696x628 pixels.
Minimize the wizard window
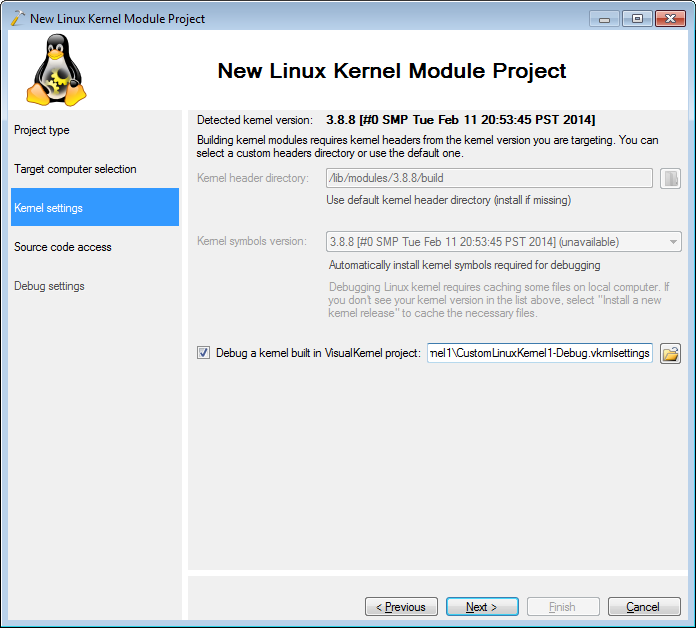click(x=604, y=19)
